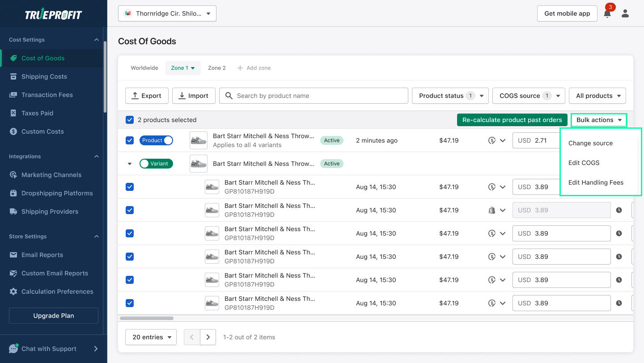Viewport: 644px width, 363px height.
Task: Collapse the Integrations section
Action: (97, 156)
